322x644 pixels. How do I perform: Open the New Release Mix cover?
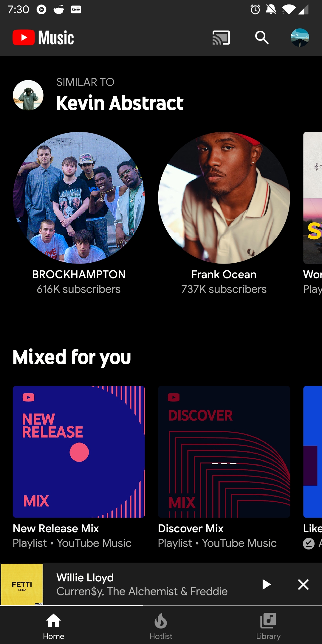coord(79,452)
